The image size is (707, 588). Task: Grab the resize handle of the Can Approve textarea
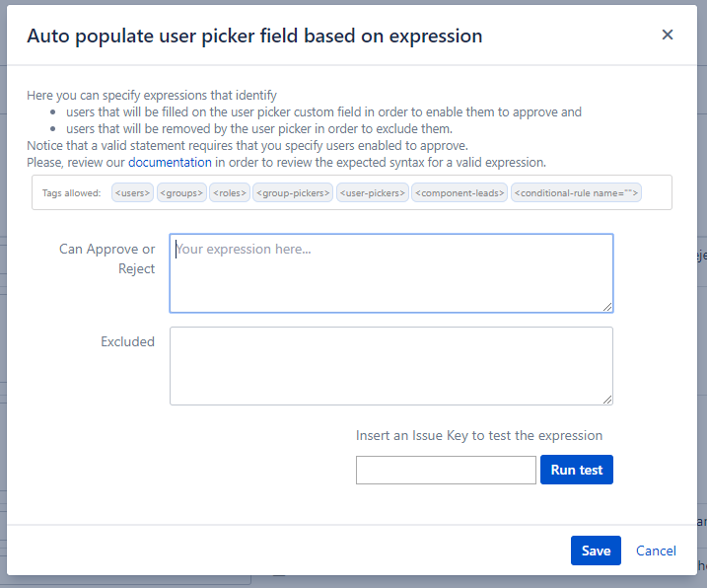click(x=607, y=307)
